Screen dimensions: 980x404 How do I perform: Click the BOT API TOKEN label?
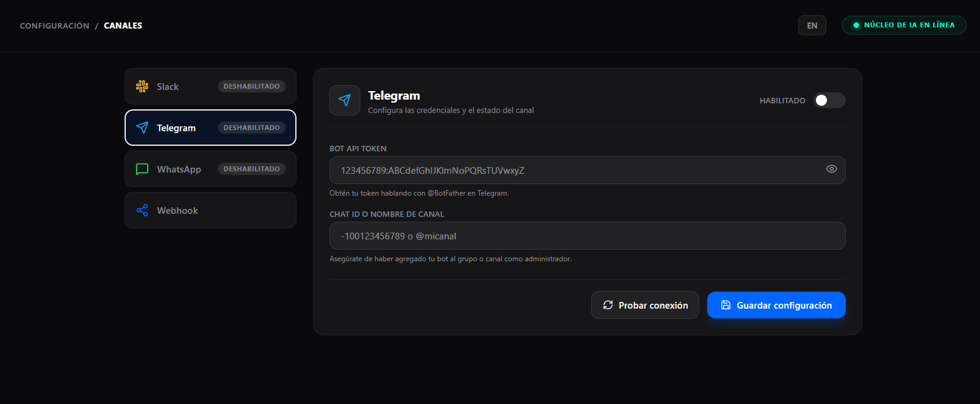click(x=358, y=149)
